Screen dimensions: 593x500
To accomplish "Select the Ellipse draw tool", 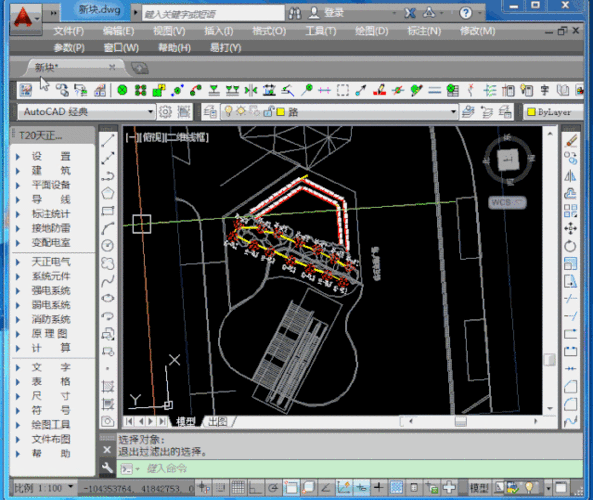I will pos(108,298).
